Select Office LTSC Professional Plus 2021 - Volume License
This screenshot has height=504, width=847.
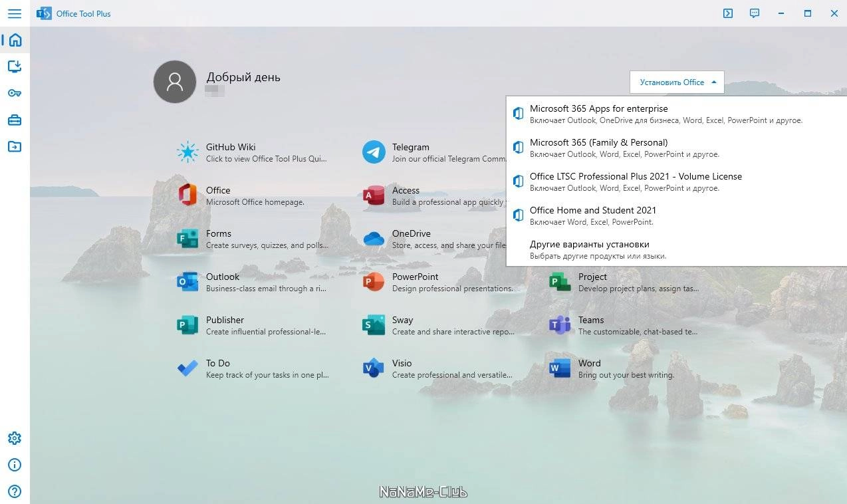pyautogui.click(x=676, y=182)
